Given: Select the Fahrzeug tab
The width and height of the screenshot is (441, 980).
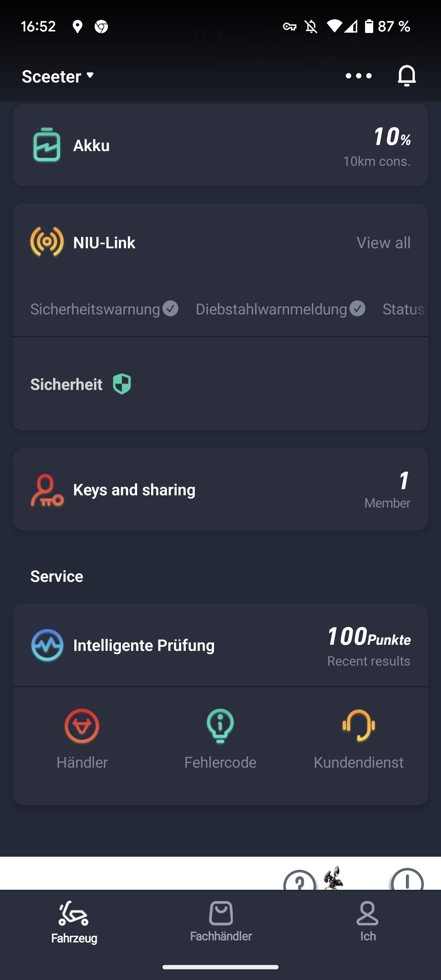Looking at the screenshot, I should click(74, 922).
